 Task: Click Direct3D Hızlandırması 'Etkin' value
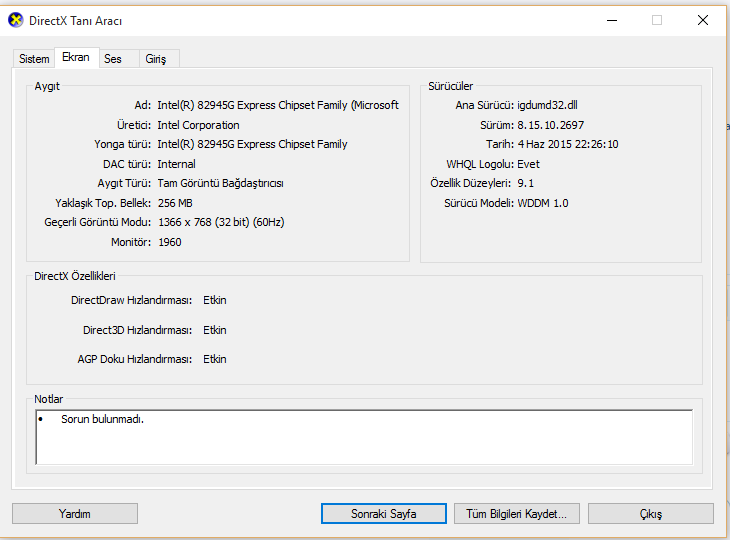click(215, 330)
